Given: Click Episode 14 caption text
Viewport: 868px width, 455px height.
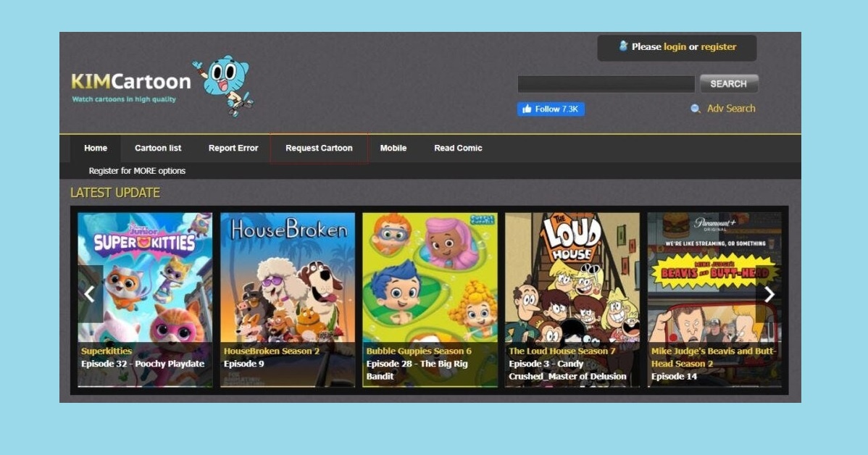Looking at the screenshot, I should (x=674, y=377).
